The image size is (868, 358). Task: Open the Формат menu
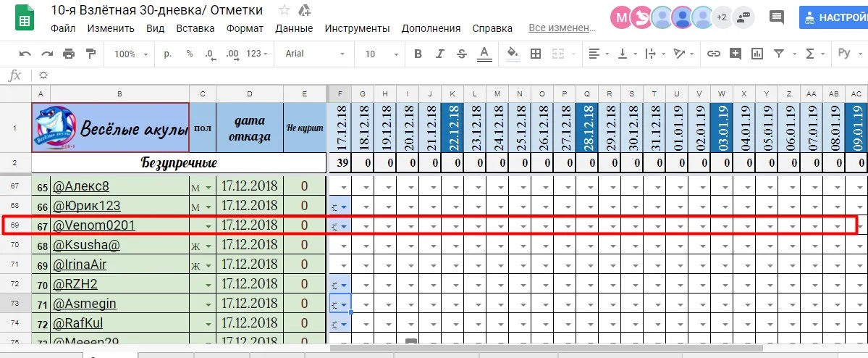245,28
